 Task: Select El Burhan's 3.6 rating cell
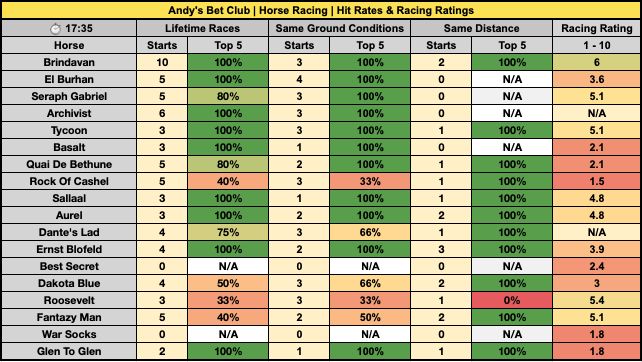pyautogui.click(x=597, y=79)
